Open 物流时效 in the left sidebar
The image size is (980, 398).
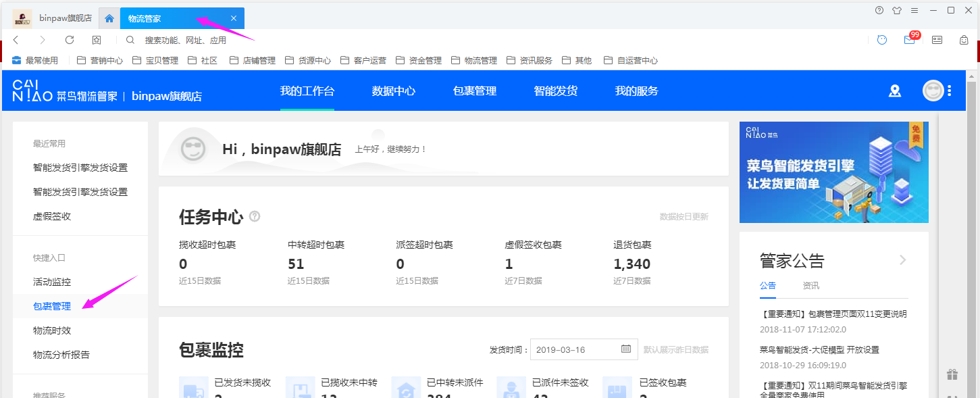click(52, 330)
